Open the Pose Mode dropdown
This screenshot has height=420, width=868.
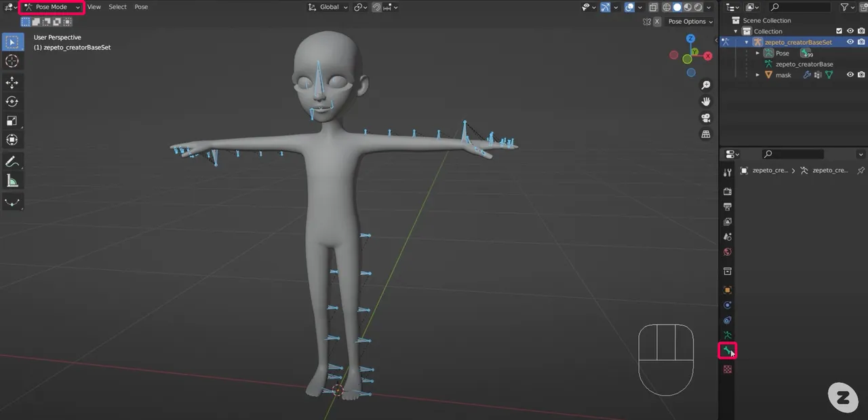51,7
